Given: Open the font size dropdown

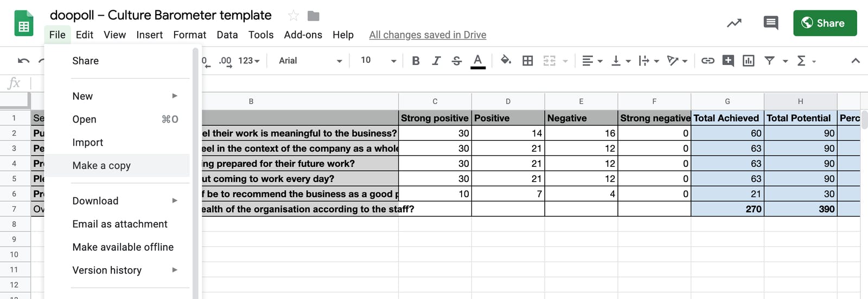Looking at the screenshot, I should pos(379,61).
